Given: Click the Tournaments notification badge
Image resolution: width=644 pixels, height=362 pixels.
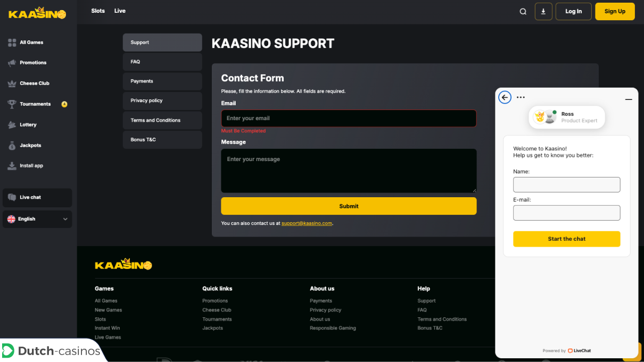Looking at the screenshot, I should [x=64, y=104].
